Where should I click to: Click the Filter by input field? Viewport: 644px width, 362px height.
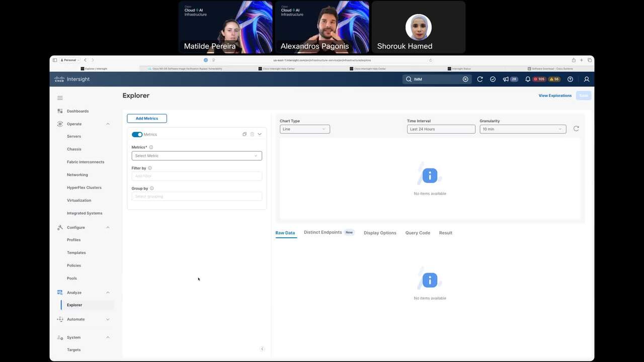pyautogui.click(x=197, y=176)
